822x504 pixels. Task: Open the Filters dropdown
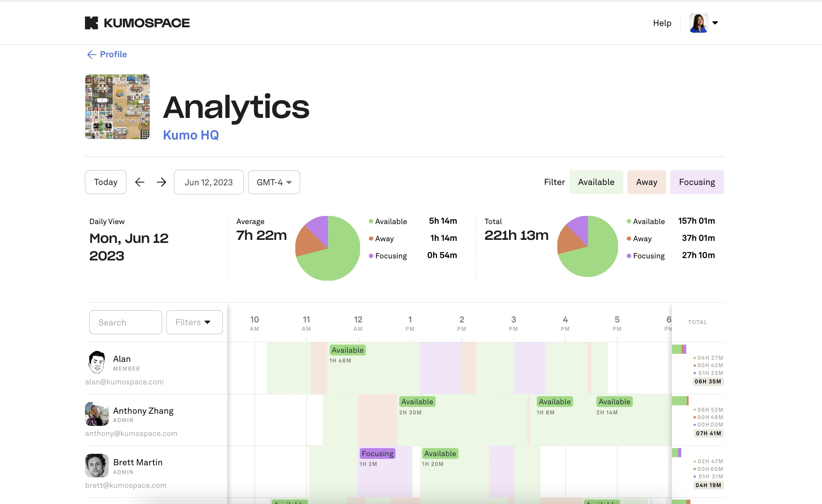194,322
